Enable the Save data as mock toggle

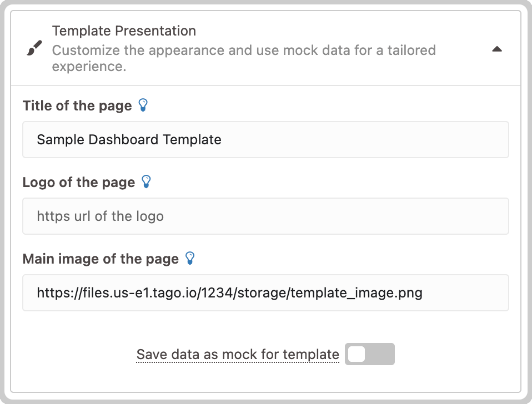pyautogui.click(x=369, y=354)
